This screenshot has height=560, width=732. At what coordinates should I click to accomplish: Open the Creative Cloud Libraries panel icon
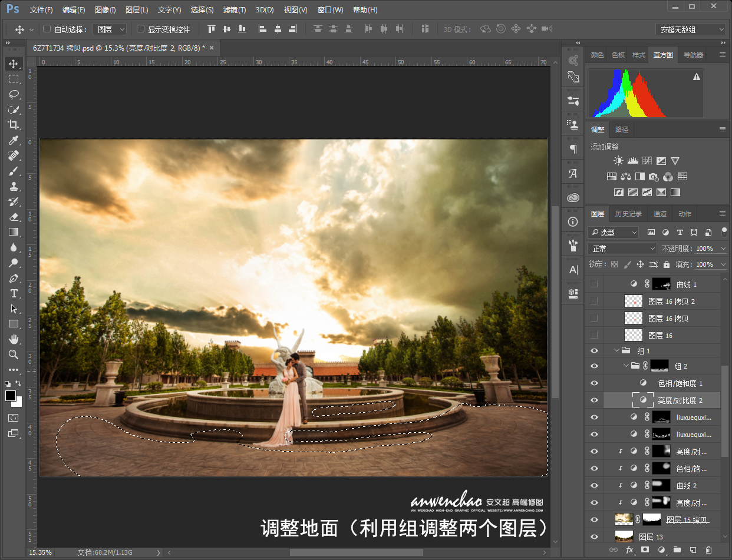(573, 198)
